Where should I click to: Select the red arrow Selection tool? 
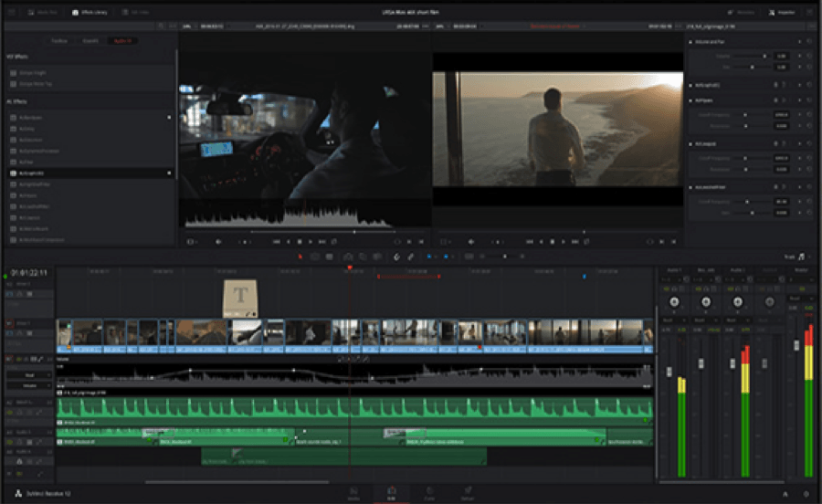point(300,257)
